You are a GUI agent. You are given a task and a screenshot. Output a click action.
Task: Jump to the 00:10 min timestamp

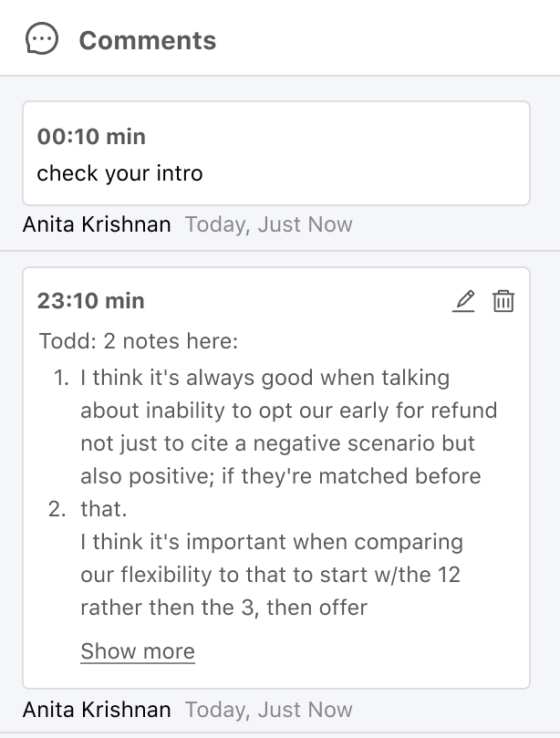click(x=91, y=137)
